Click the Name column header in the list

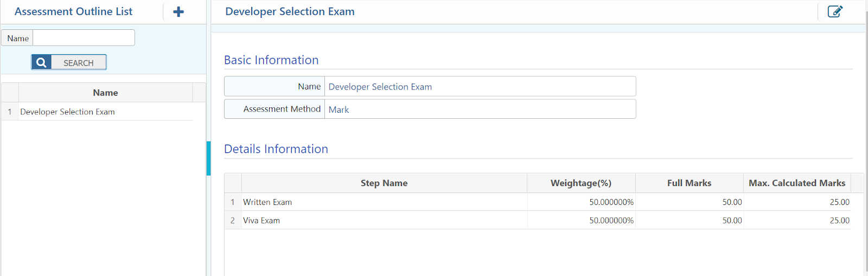point(105,93)
